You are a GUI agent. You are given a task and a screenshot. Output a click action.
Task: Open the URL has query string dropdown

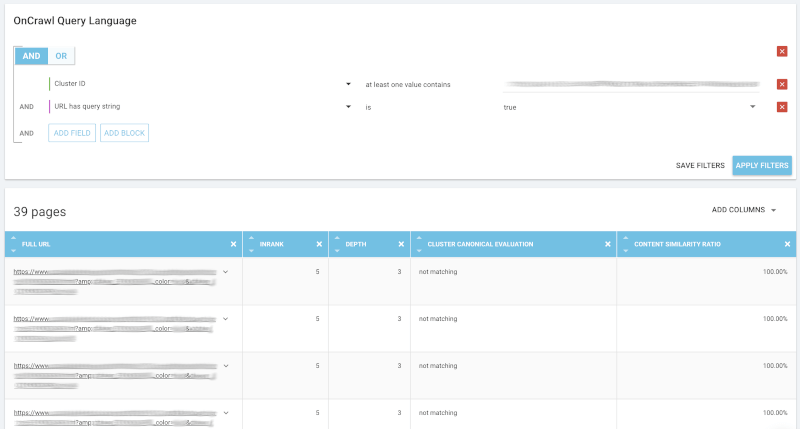pos(348,107)
